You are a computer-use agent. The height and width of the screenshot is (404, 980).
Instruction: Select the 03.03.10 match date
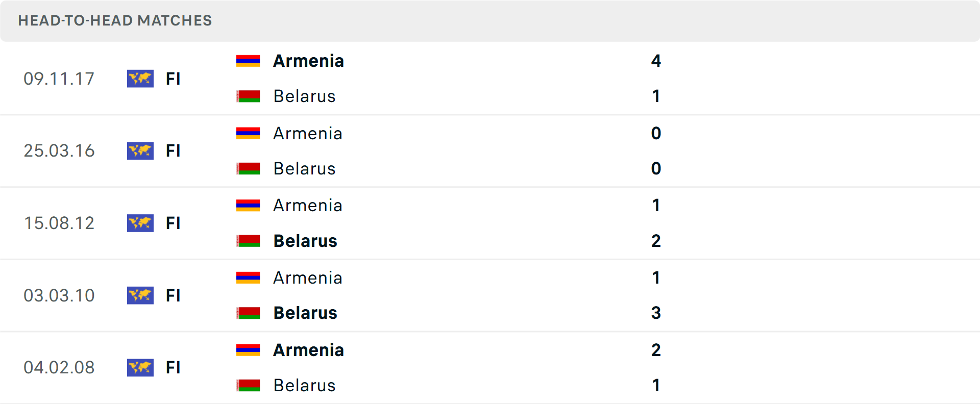click(x=59, y=295)
